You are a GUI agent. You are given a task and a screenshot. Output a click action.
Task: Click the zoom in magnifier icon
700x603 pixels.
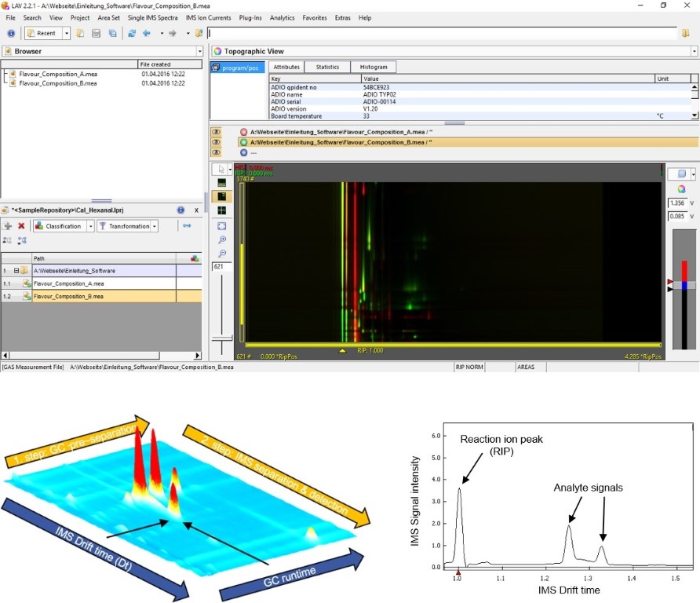(x=222, y=239)
